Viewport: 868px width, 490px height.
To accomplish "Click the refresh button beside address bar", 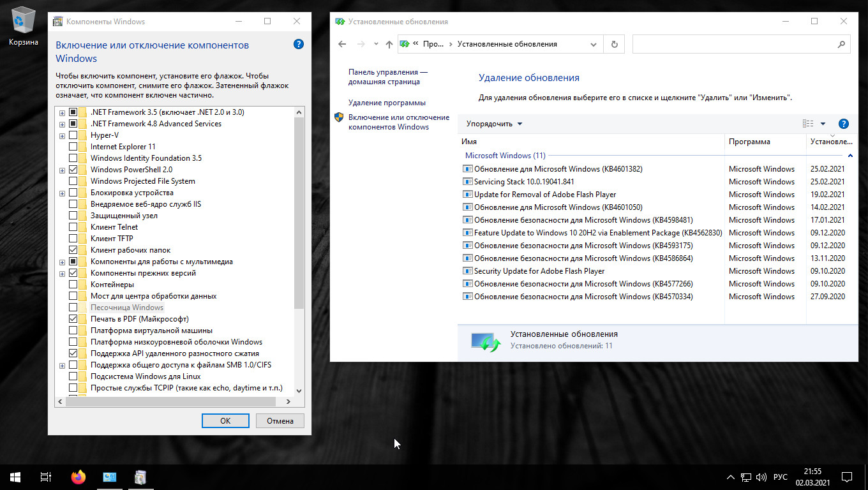I will tap(614, 44).
